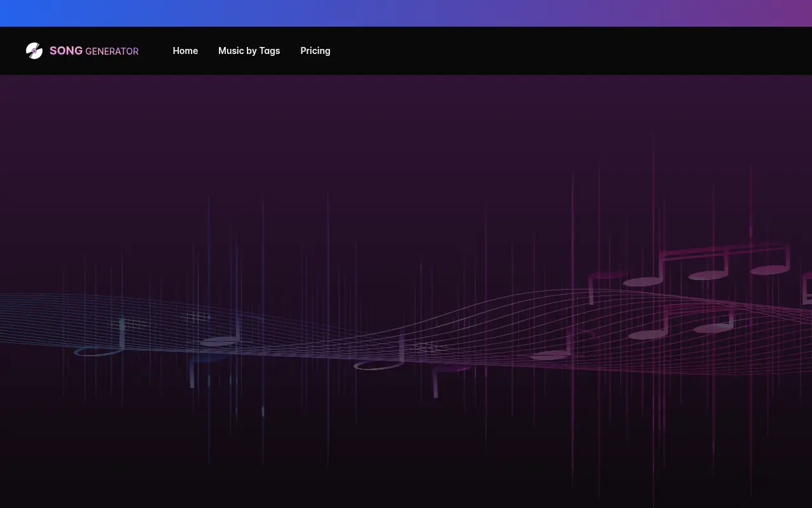812x508 pixels.
Task: Click the blue-purple gradient banner at the top
Action: 406,13
